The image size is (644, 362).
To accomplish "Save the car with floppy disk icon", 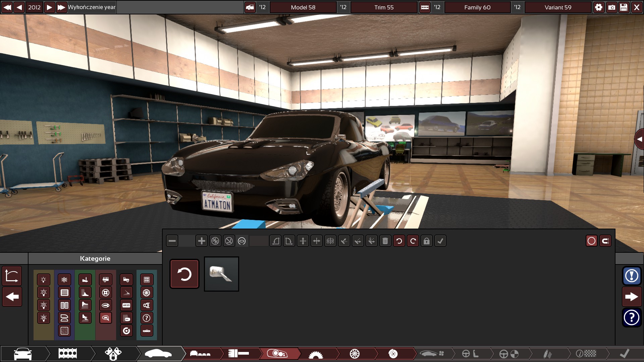I will 624,7.
